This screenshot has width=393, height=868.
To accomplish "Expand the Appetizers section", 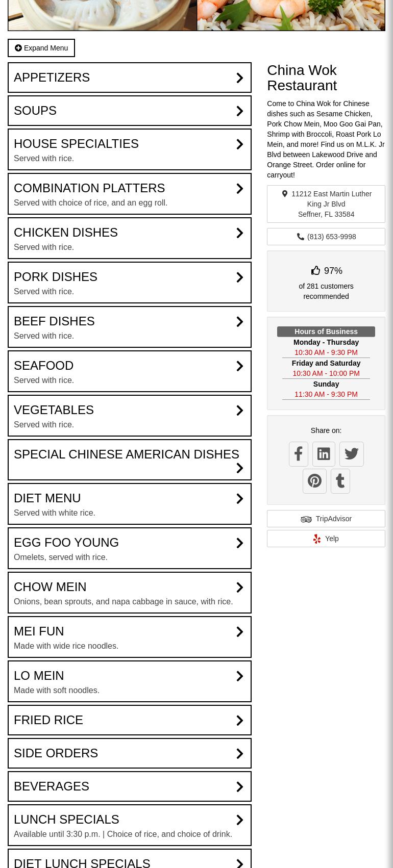I will pos(130,78).
